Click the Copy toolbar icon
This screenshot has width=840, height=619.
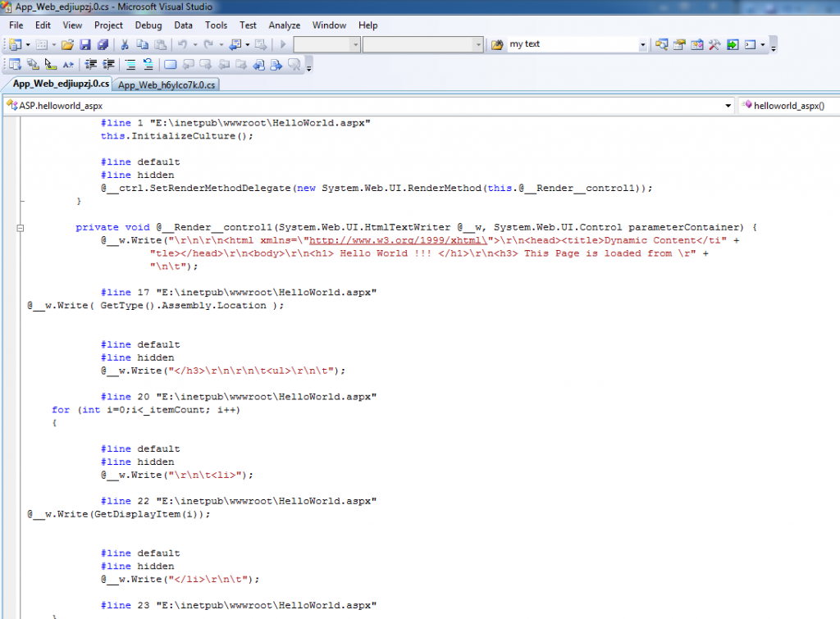point(141,43)
